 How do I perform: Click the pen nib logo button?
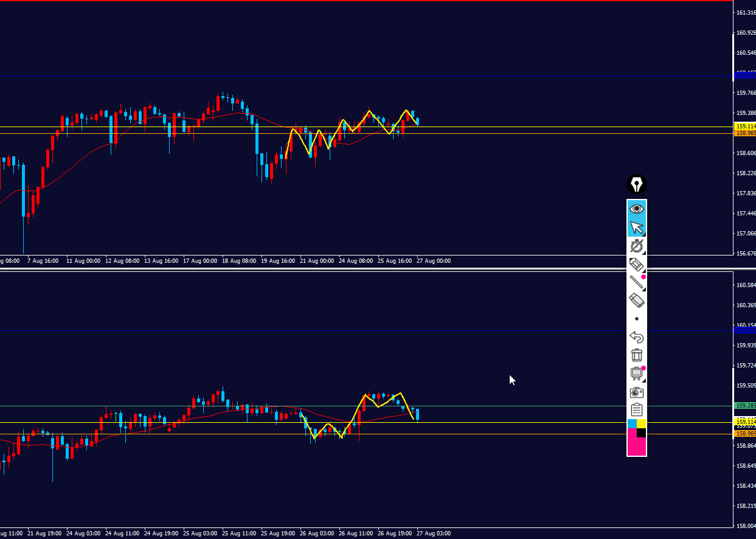pos(637,184)
